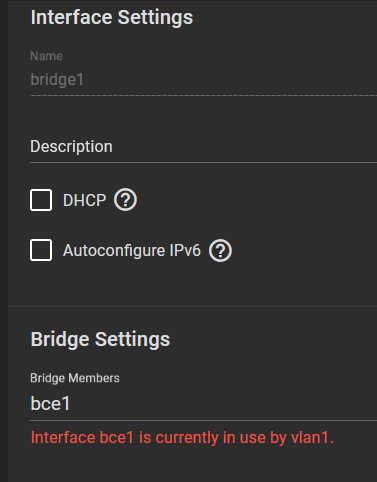Show help for Autoconfigure IPv6
This screenshot has width=377, height=482.
pyautogui.click(x=220, y=250)
